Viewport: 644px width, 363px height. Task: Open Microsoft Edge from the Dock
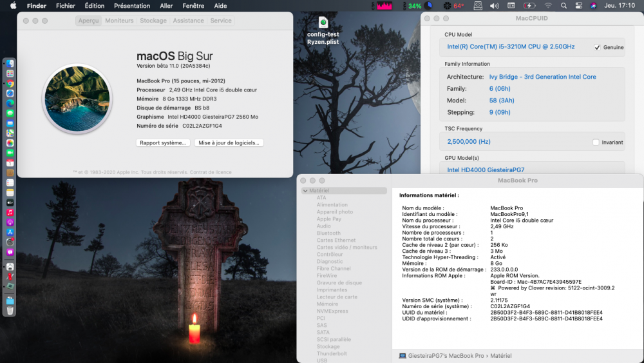[x=10, y=103]
